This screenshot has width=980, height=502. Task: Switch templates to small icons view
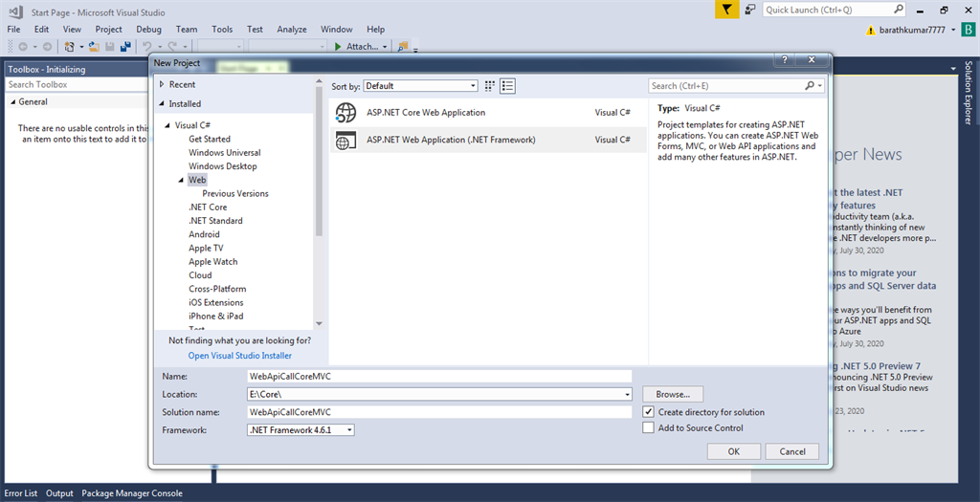tap(490, 86)
